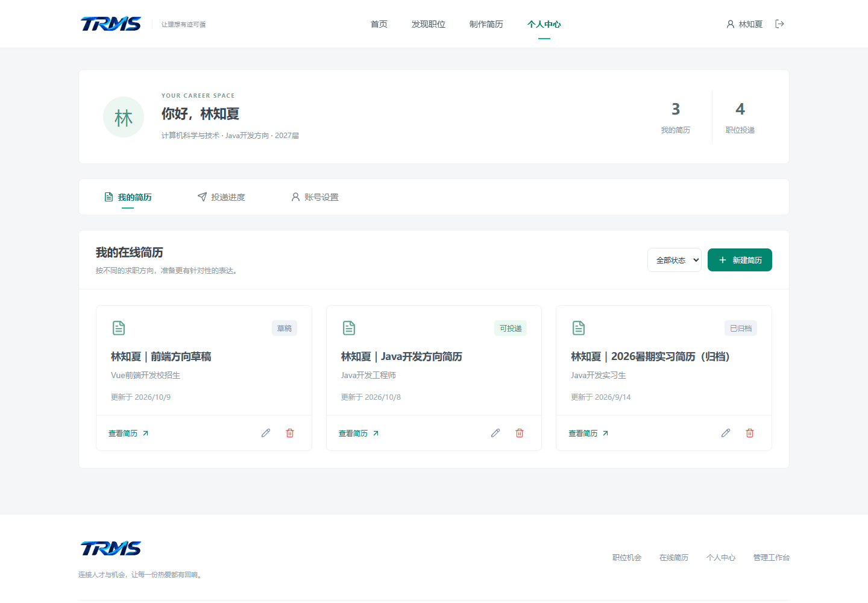Open 查看简历 link for 前端方向草稿

128,434
